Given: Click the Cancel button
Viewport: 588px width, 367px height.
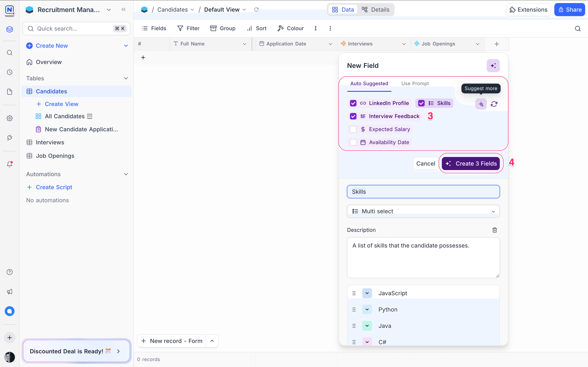Looking at the screenshot, I should click(x=425, y=163).
